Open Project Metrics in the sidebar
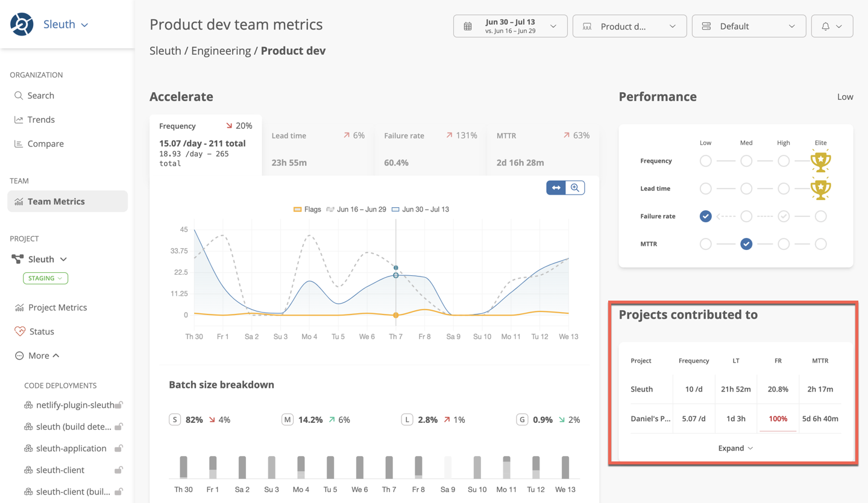Screen dimensions: 868x503 coord(58,307)
